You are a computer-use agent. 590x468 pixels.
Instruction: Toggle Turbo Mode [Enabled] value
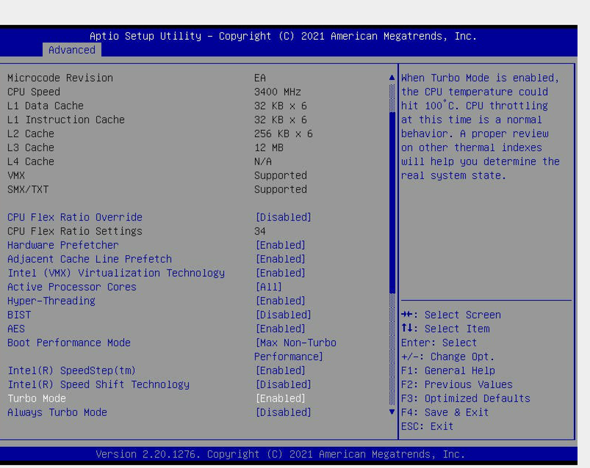tap(280, 398)
